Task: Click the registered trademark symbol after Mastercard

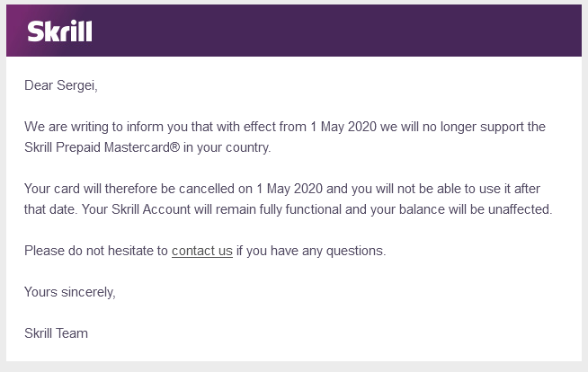Action: click(175, 147)
